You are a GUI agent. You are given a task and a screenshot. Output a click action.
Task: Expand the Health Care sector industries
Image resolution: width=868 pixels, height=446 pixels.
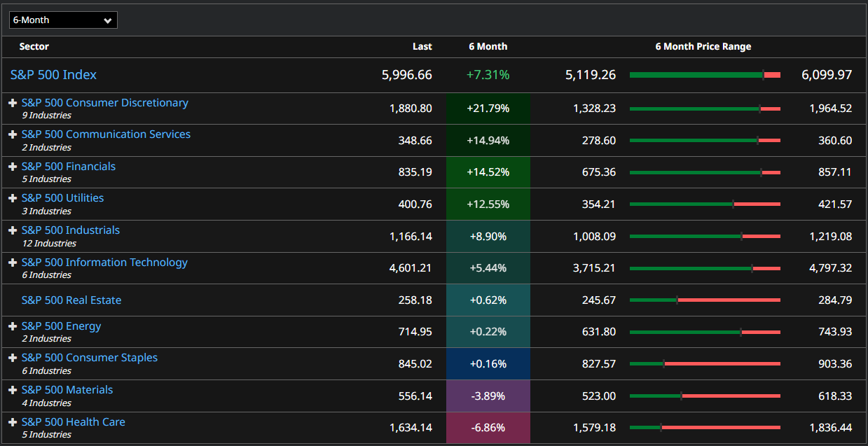click(x=13, y=422)
